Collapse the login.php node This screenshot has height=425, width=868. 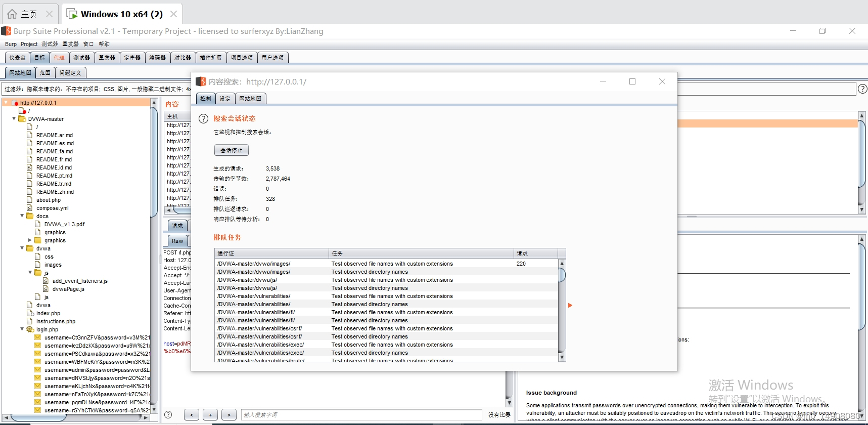(22, 329)
